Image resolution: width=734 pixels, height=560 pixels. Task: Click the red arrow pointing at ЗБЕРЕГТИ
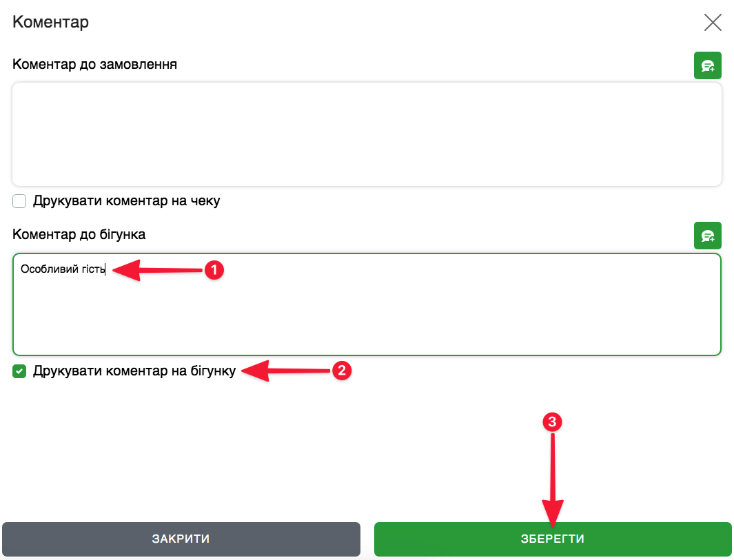[552, 482]
